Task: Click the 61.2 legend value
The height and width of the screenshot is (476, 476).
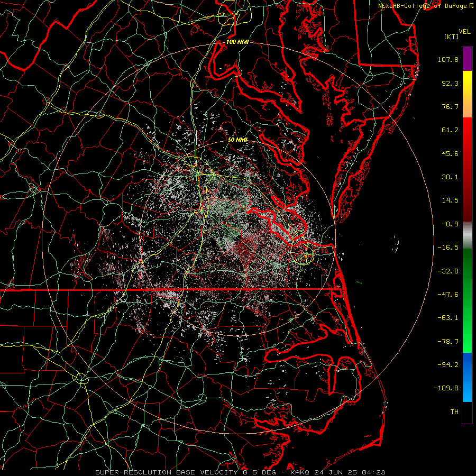Action: point(450,130)
